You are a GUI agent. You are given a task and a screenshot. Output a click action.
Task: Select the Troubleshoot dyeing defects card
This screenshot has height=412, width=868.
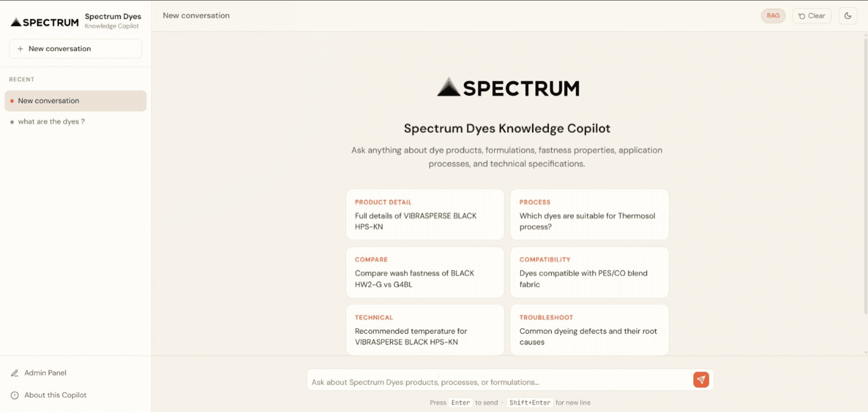pos(590,330)
